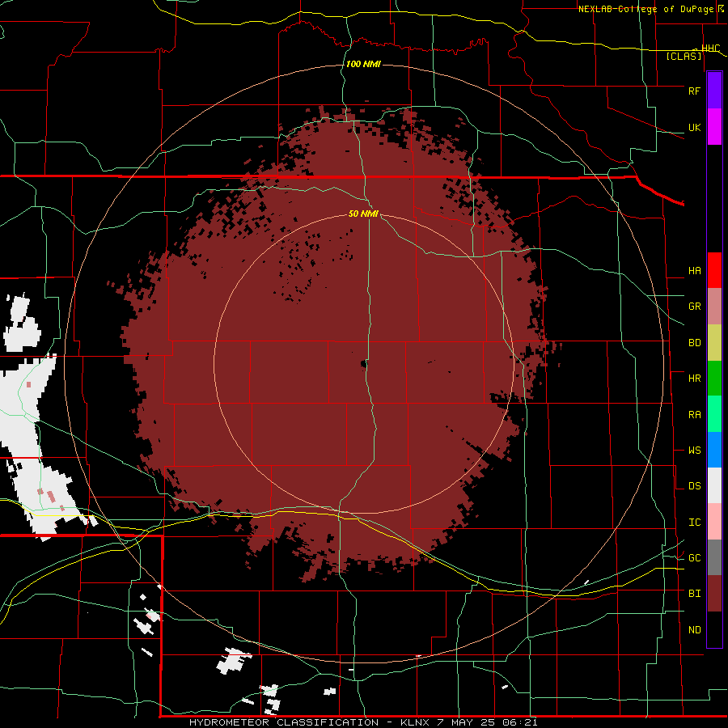This screenshot has width=728, height=728.
Task: Click the GC legend label
Action: coord(694,557)
